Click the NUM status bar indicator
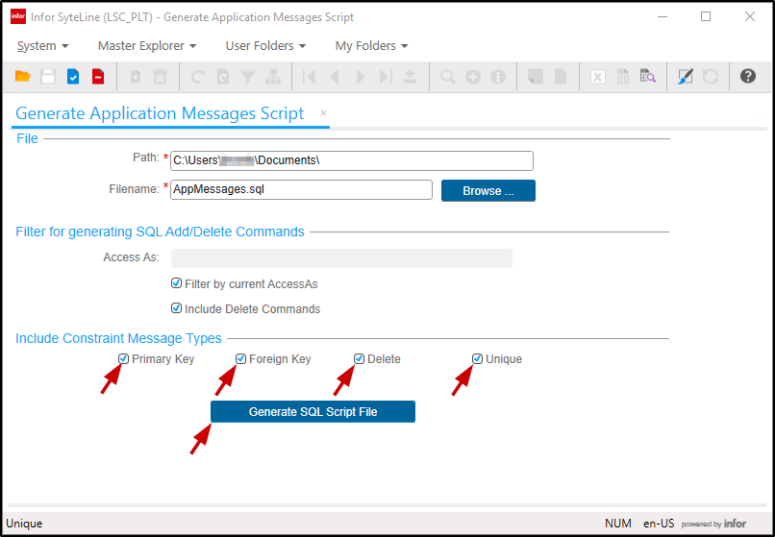 point(618,523)
